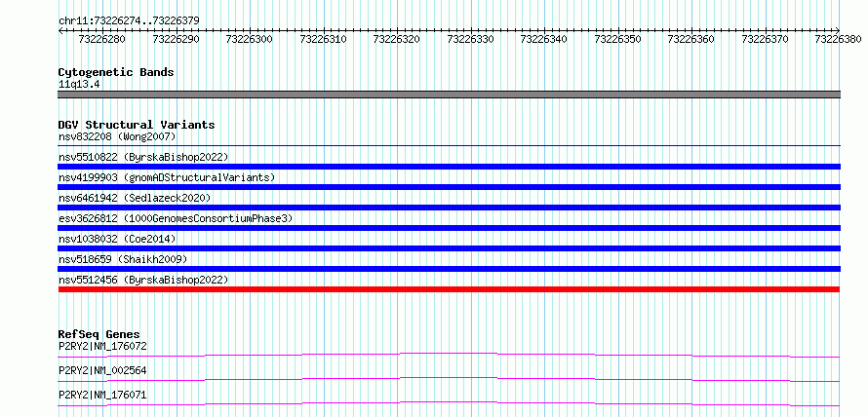Click ruler coordinate 73226330
868x417 pixels.
[x=470, y=39]
